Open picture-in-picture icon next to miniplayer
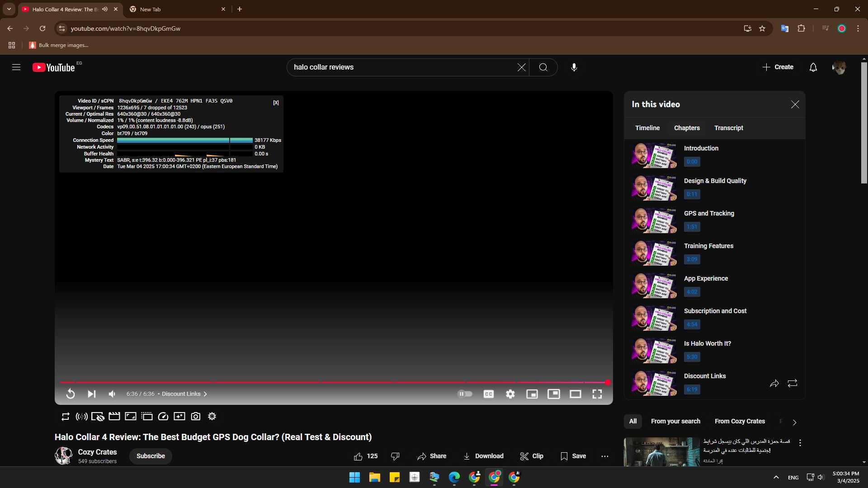The image size is (868, 488). [554, 394]
